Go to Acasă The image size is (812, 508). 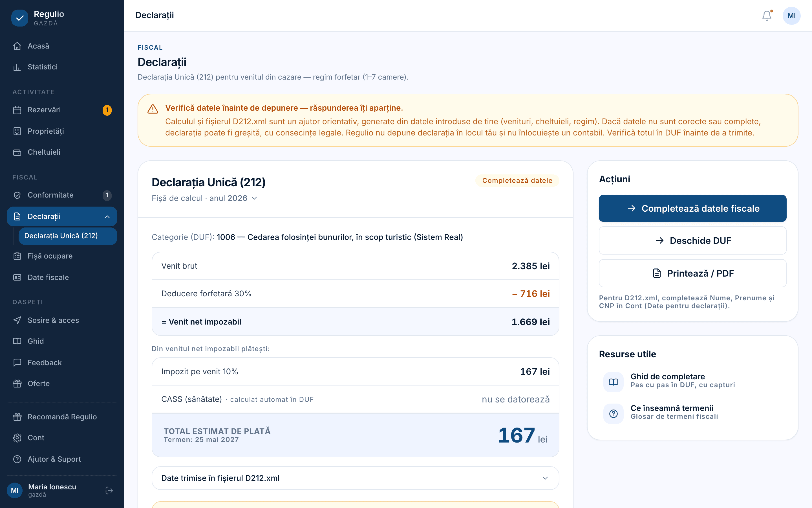tap(62, 46)
